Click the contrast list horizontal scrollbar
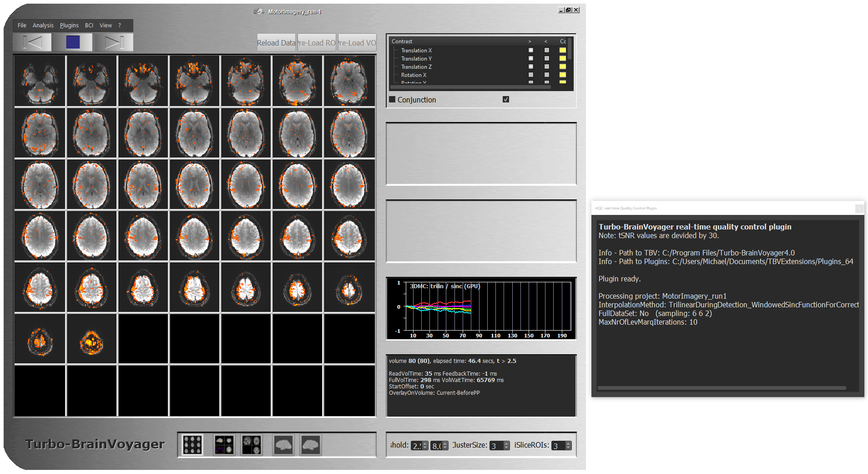This screenshot has width=868, height=474. coord(470,87)
